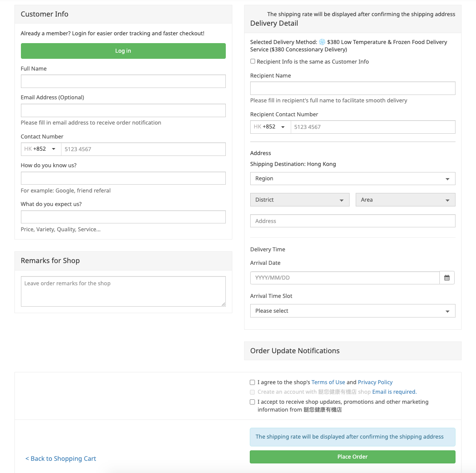Viewport: 476px width, 473px height.
Task: Open the Region dropdown
Action: 353,179
